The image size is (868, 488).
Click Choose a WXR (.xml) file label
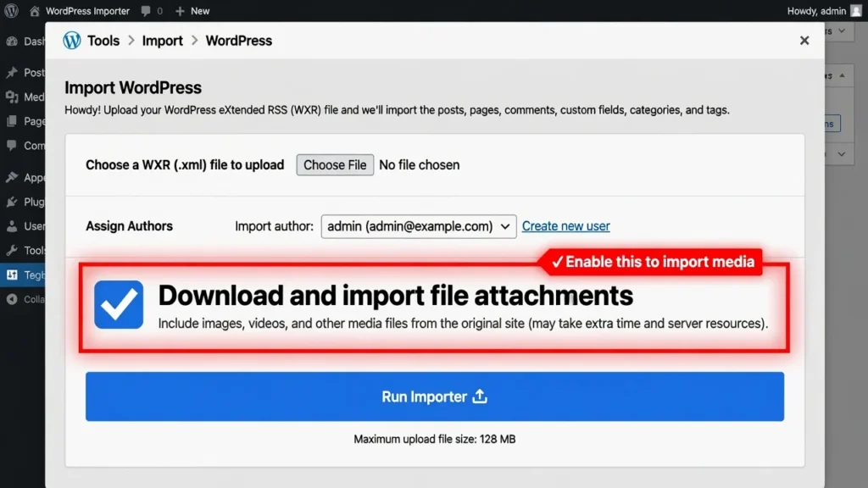(185, 165)
